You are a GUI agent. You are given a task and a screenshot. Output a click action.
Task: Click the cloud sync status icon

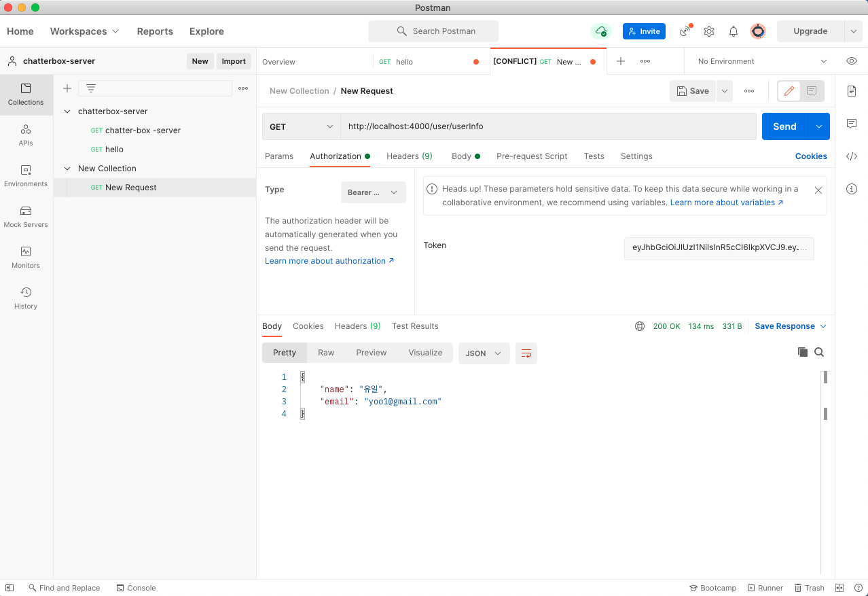[600, 31]
